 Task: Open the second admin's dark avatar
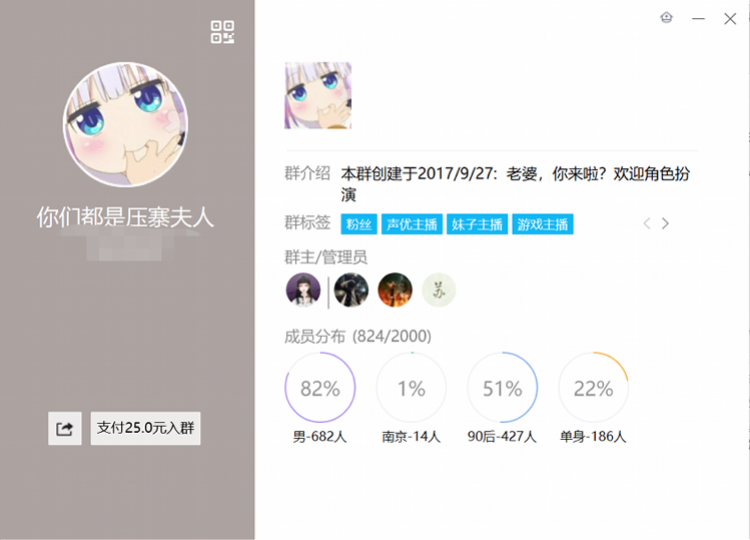[351, 290]
